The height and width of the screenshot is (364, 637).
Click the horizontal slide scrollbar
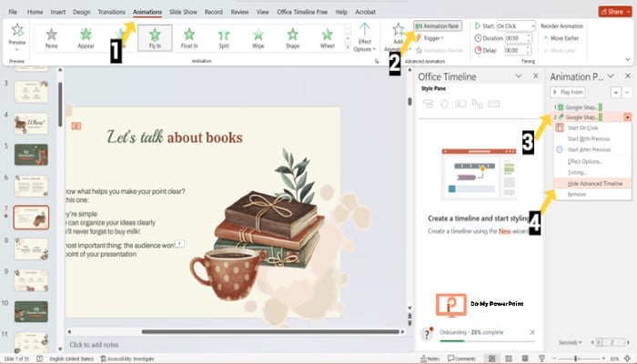[x=270, y=332]
